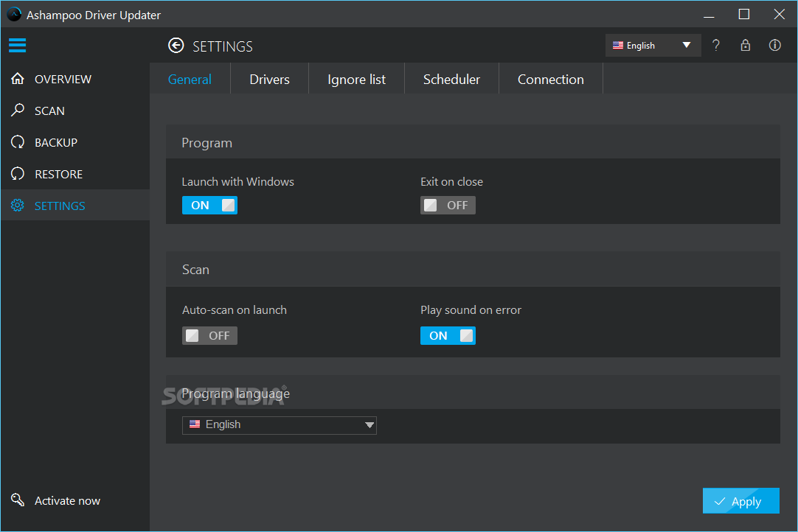Screen dimensions: 798x532
Task: Enable Auto-scan on launch toggle
Action: 209,336
